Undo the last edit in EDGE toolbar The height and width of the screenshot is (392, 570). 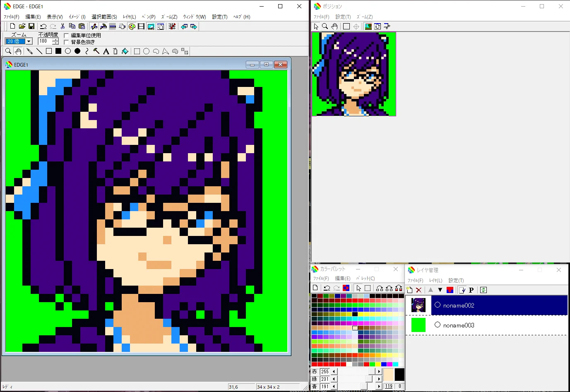43,26
